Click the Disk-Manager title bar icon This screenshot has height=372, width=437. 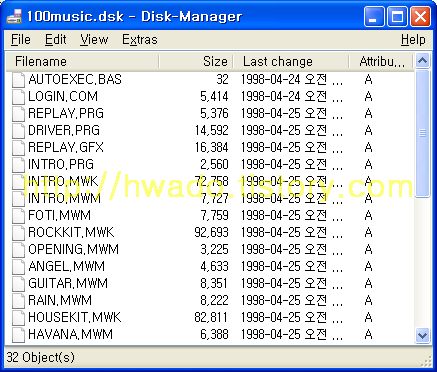tap(14, 16)
